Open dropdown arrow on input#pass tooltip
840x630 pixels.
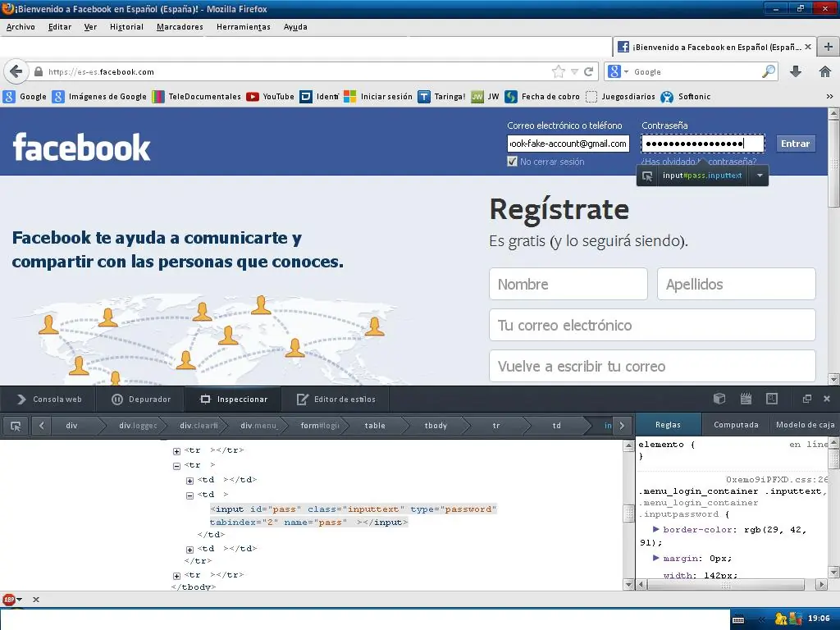click(x=760, y=176)
